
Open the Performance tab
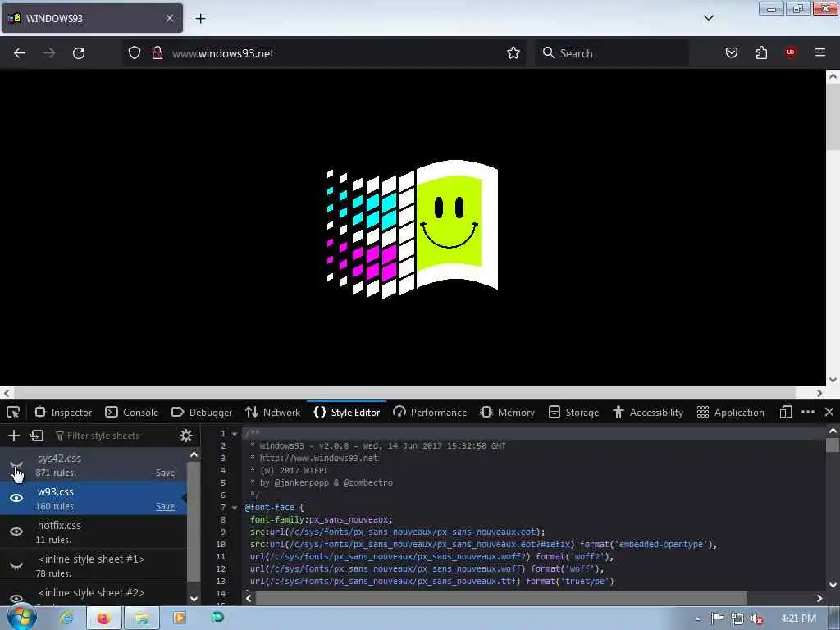click(x=430, y=412)
